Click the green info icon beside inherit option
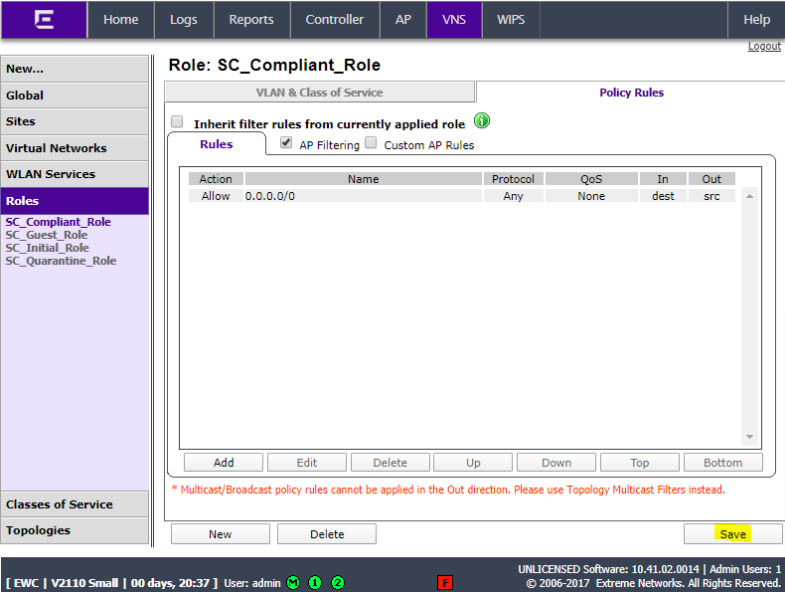Viewport: 785px width, 592px height. [482, 121]
